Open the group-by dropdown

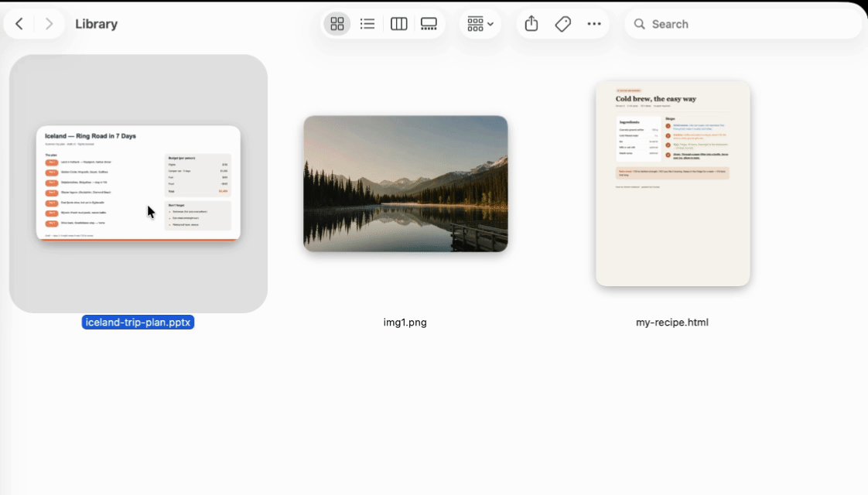click(x=480, y=24)
